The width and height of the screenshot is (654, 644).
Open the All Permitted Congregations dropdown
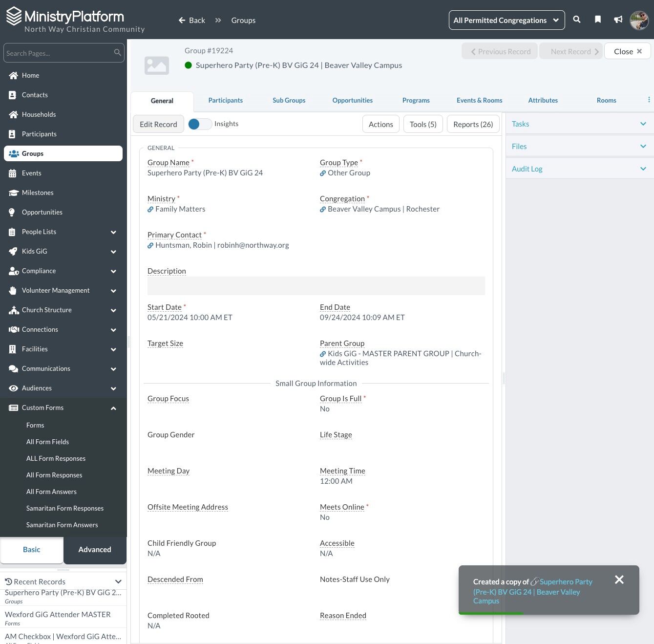(506, 20)
